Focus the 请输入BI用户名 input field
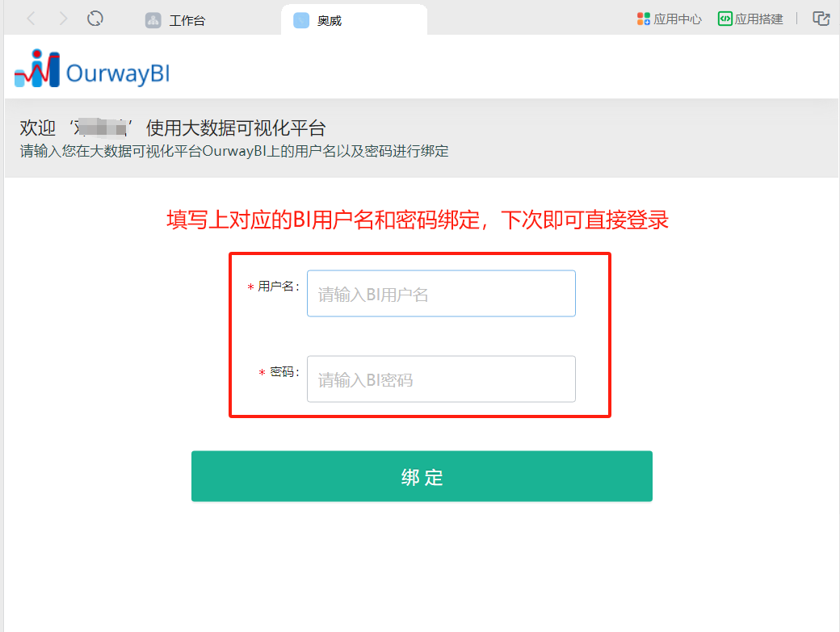Viewport: 840px width, 632px height. [441, 293]
